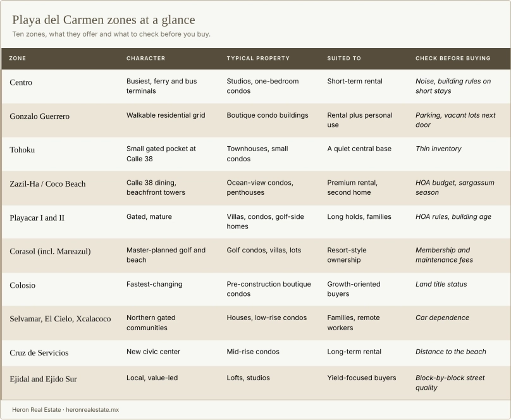The width and height of the screenshot is (511, 420).
Task: Click the TYPICAL PROPERTY column header
Action: pos(258,58)
